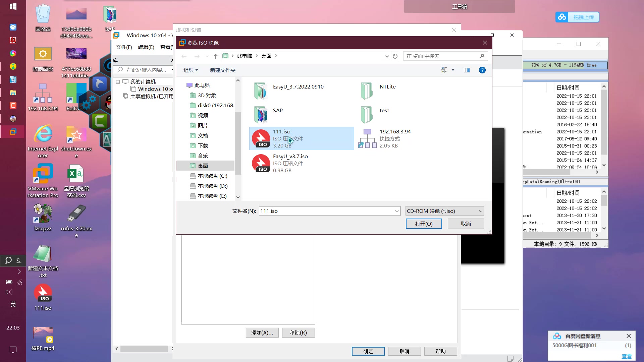Click the taskbar search icon
This screenshot has width=644, height=362.
click(8, 260)
